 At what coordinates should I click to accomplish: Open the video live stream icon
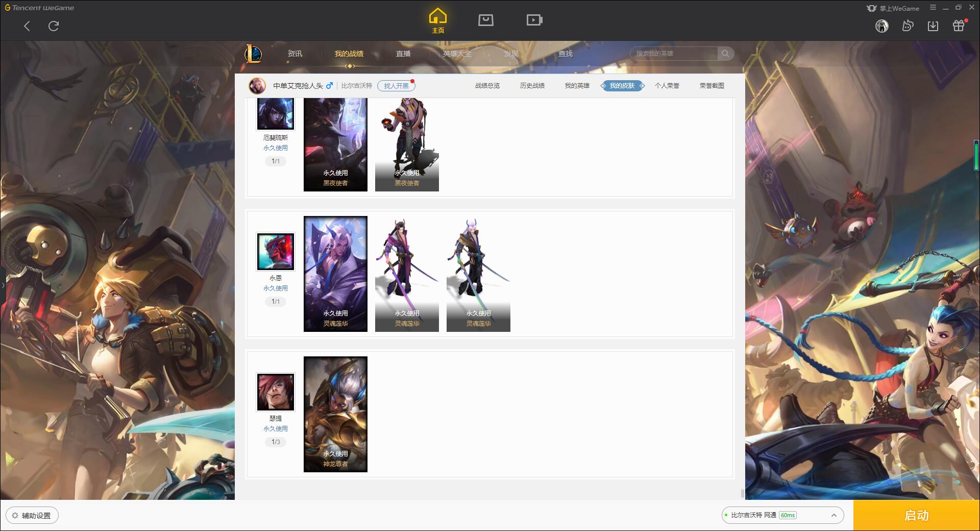(x=534, y=20)
